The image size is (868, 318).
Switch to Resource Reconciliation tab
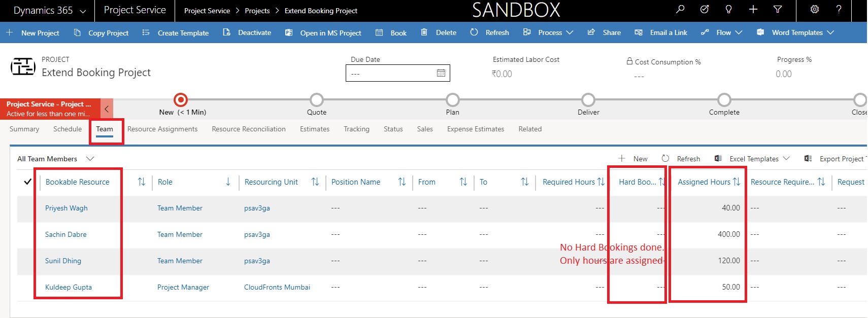[249, 129]
